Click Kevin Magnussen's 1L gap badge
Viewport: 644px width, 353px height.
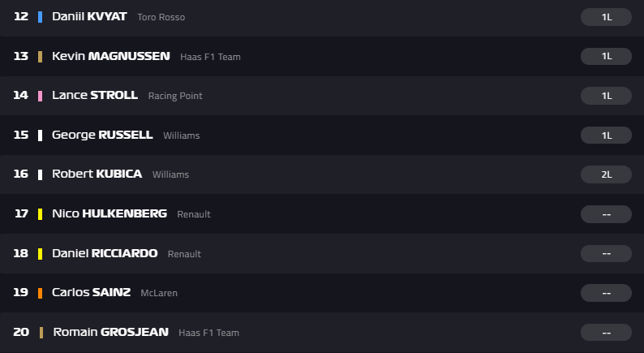[606, 56]
